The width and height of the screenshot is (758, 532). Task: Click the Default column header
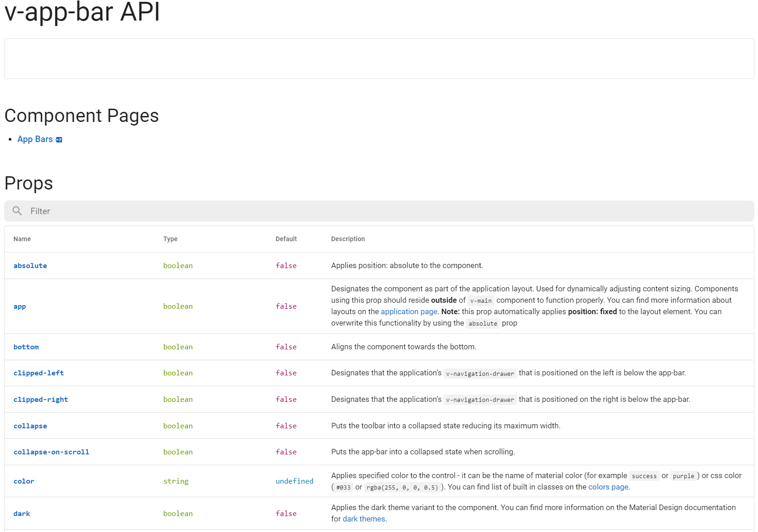point(286,239)
